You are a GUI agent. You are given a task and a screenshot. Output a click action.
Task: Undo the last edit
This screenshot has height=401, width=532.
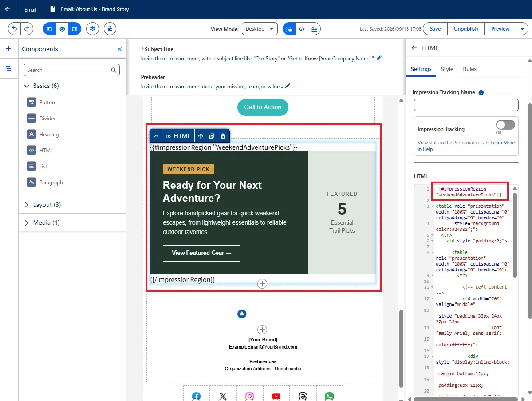(14, 29)
